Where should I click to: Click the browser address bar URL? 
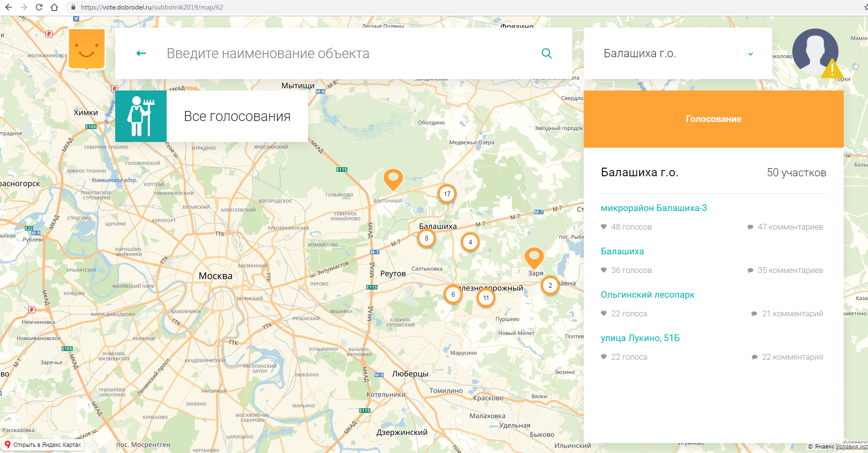tap(152, 7)
